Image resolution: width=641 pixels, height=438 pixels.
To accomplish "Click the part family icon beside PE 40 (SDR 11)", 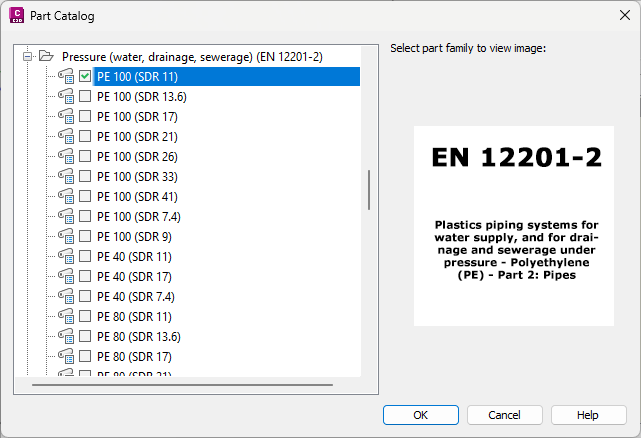I will tap(66, 257).
